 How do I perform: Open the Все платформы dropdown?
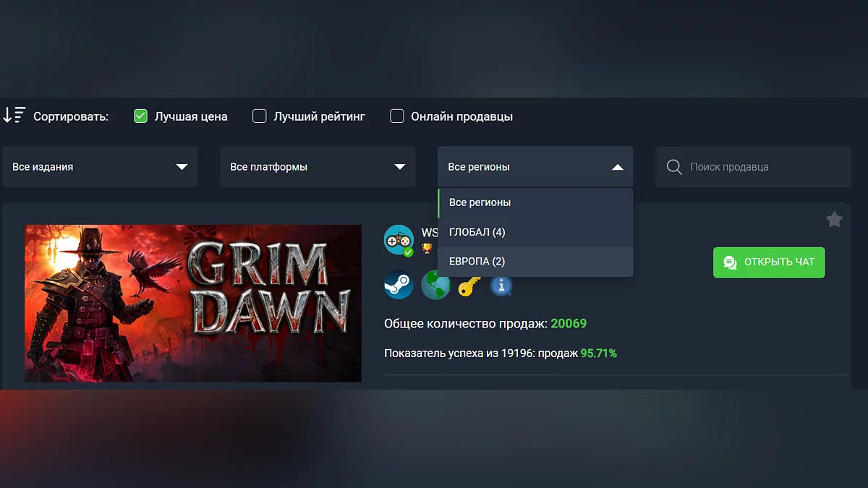[x=318, y=167]
